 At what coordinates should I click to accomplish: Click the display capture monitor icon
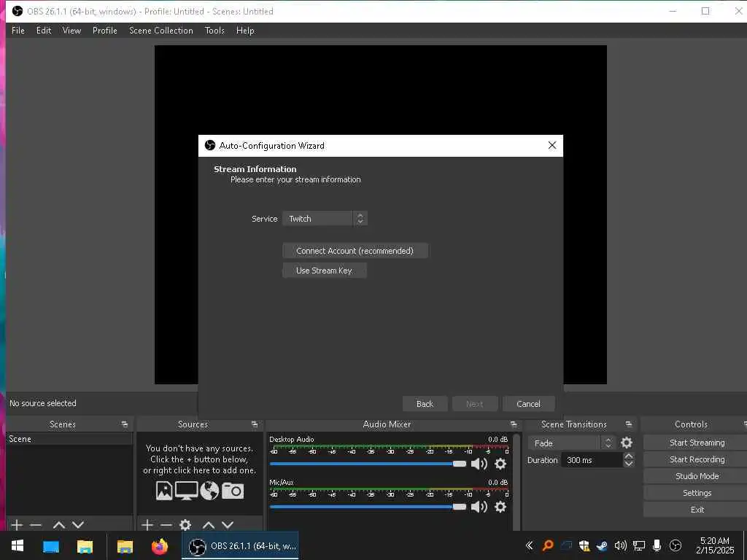click(186, 491)
